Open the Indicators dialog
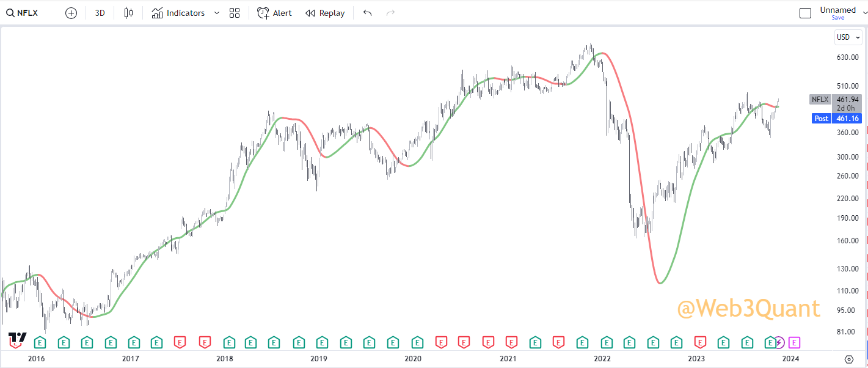 click(x=178, y=13)
